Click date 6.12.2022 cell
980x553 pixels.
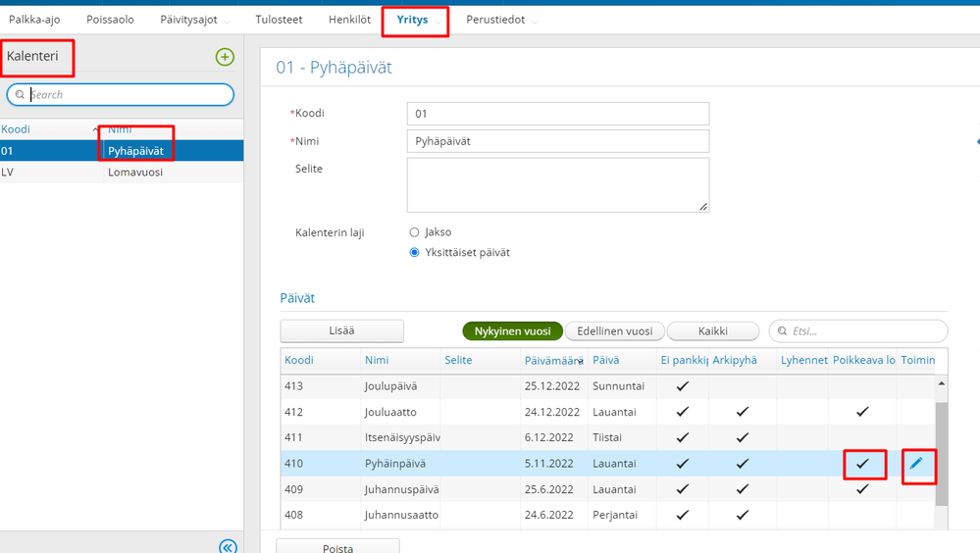(x=548, y=437)
